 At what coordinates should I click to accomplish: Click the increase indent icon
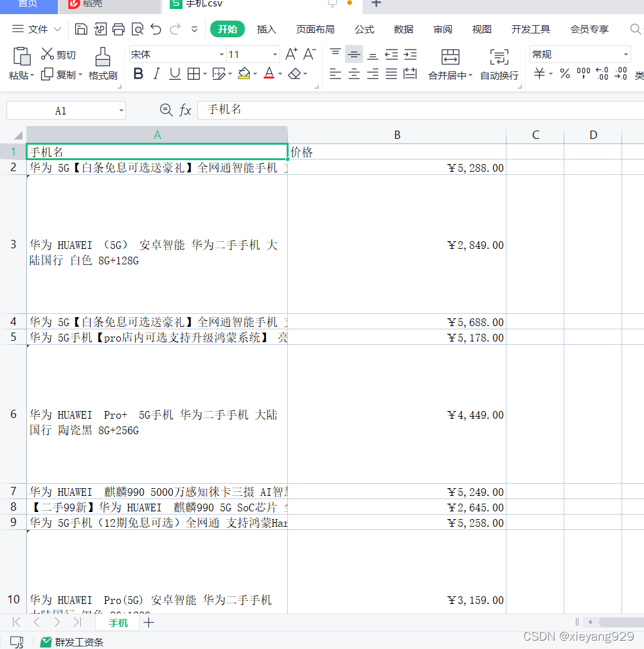(x=410, y=54)
